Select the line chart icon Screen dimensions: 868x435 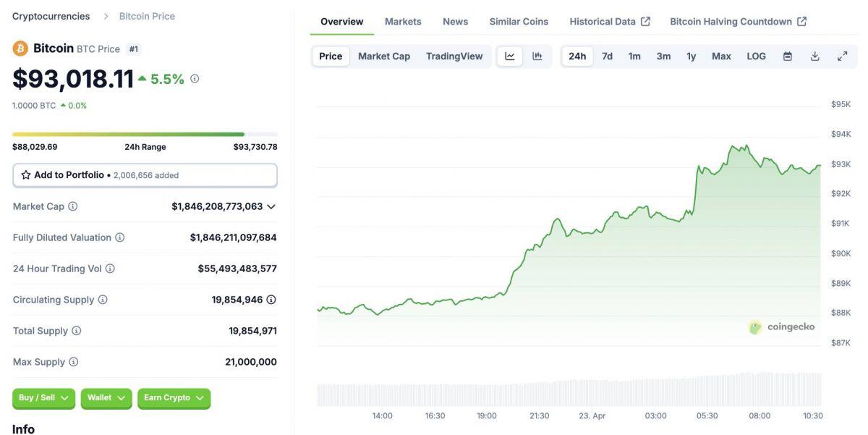click(510, 55)
